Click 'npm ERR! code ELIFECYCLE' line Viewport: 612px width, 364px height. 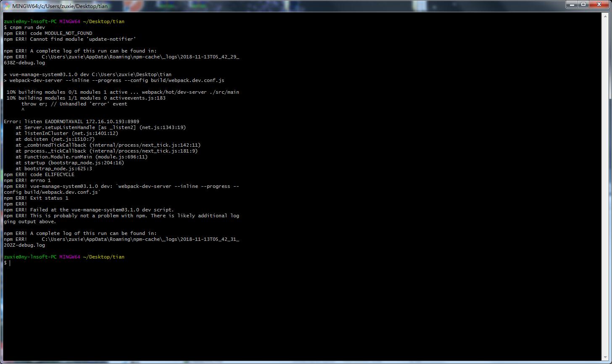click(x=39, y=174)
